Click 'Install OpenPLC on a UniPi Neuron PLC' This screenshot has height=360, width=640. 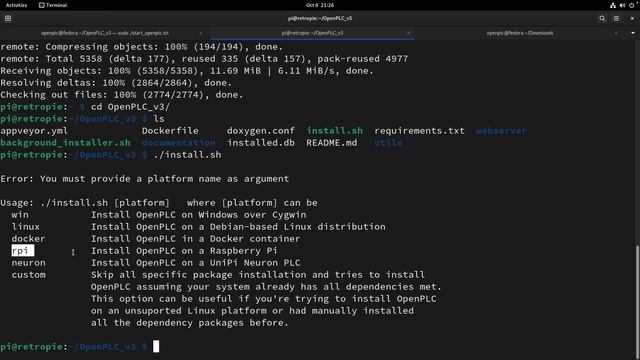tap(196, 262)
